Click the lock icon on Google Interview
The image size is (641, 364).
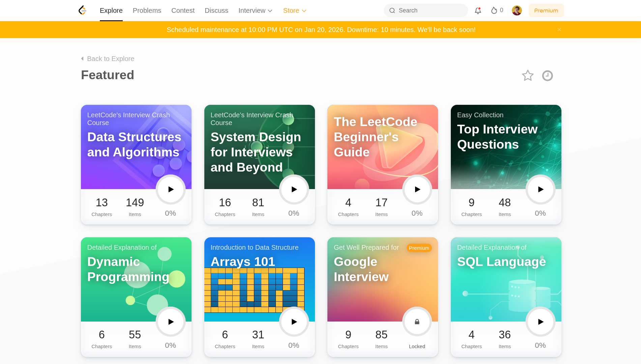point(417,322)
